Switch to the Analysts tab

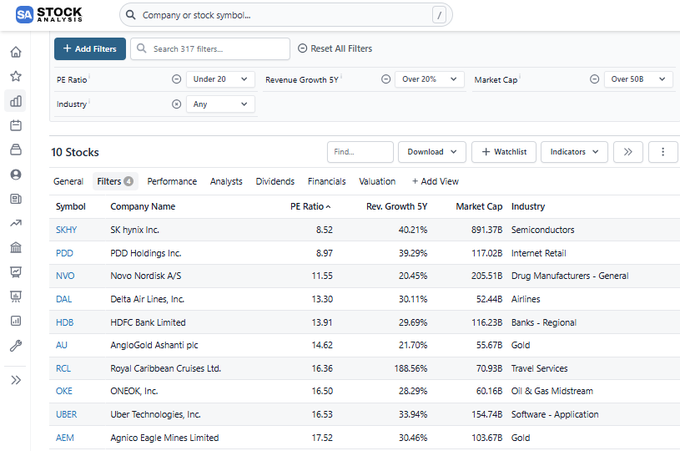(x=226, y=181)
